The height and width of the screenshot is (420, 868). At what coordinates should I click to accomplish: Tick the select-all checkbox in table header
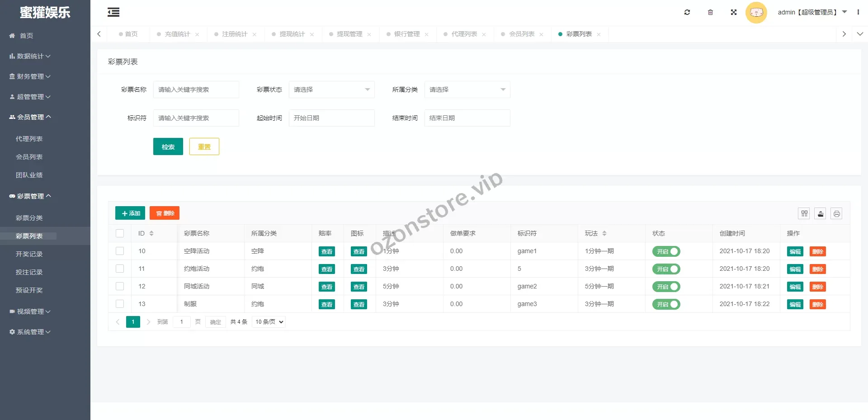coord(120,233)
